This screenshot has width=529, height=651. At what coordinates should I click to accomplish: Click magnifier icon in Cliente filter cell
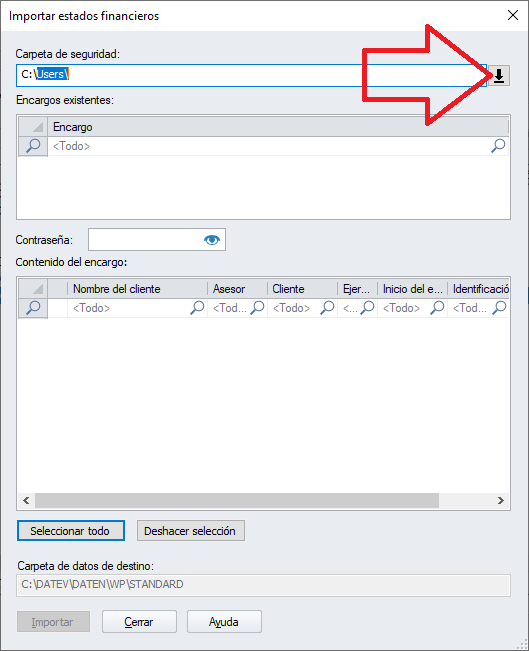[327, 308]
